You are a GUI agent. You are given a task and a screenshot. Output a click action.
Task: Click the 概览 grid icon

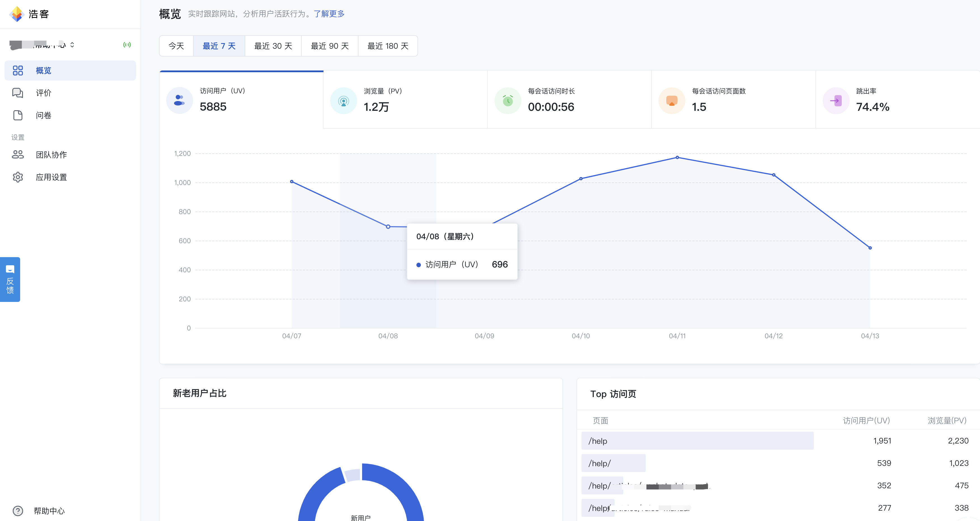18,70
